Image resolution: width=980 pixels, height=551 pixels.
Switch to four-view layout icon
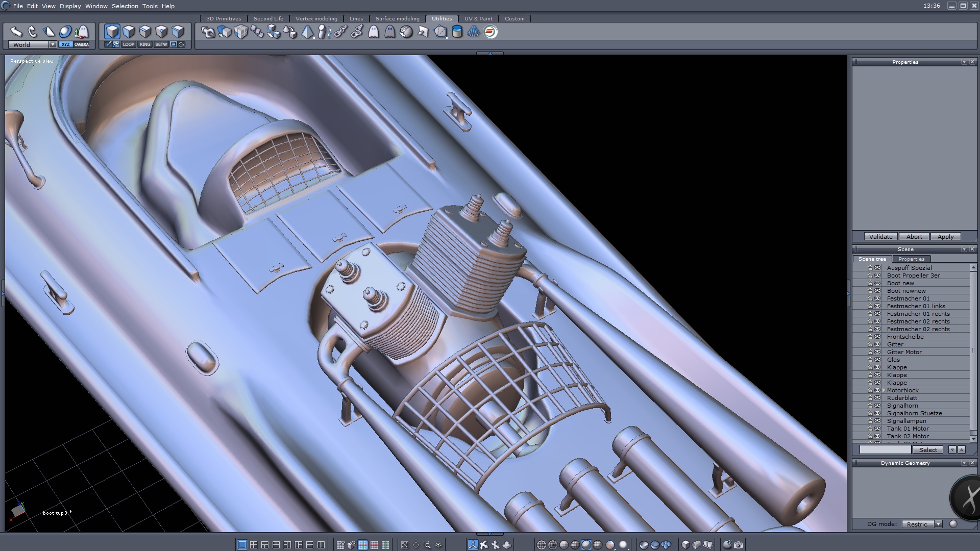pyautogui.click(x=254, y=545)
